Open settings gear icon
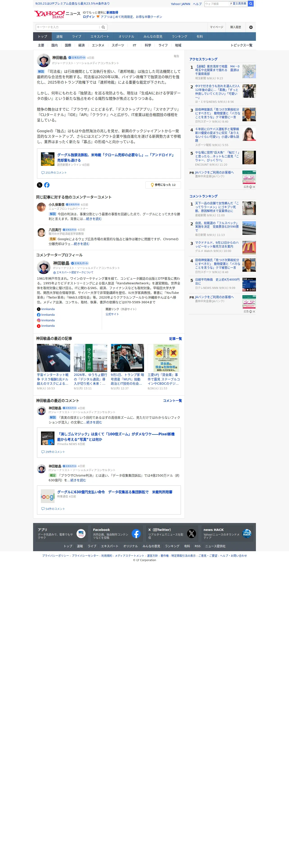 tap(251, 27)
